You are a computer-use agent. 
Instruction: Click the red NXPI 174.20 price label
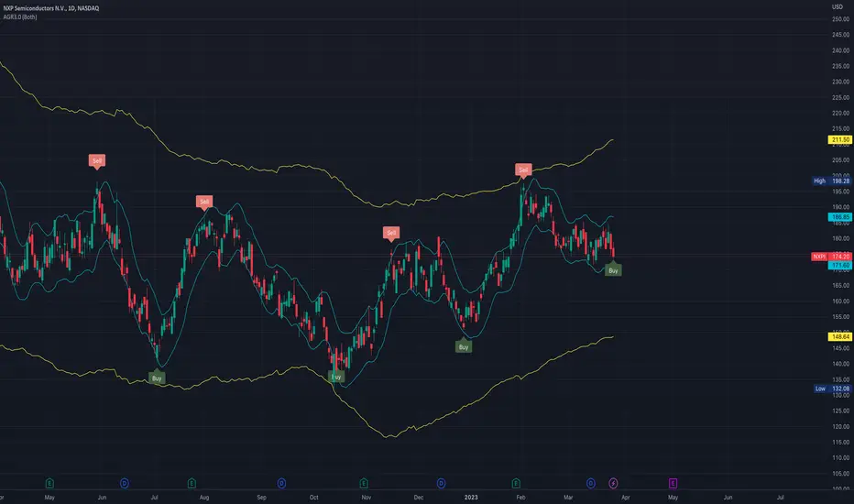click(831, 257)
